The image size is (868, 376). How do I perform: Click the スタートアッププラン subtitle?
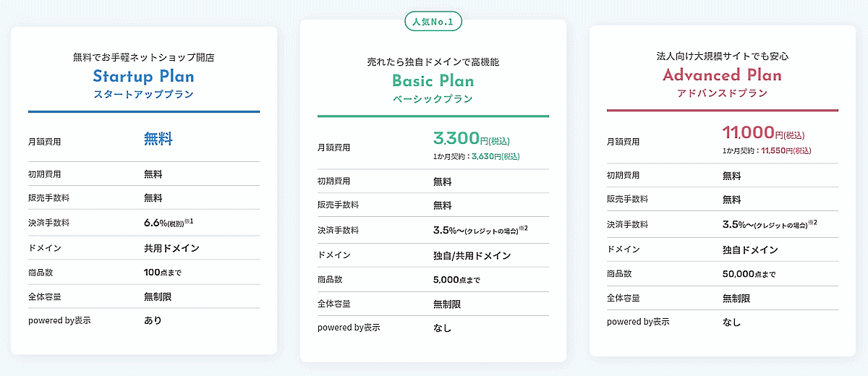pyautogui.click(x=143, y=95)
